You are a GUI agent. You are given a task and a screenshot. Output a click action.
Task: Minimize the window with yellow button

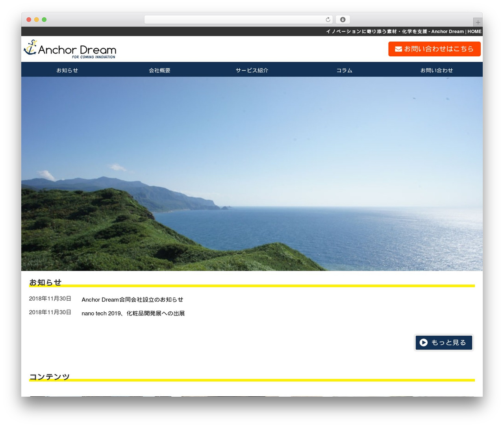click(37, 20)
